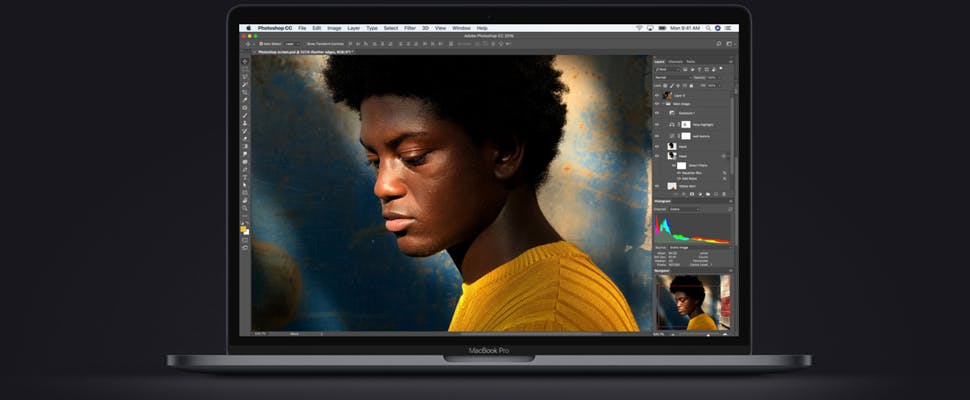This screenshot has height=400, width=970.
Task: Open the workspace switcher icon
Action: [729, 44]
